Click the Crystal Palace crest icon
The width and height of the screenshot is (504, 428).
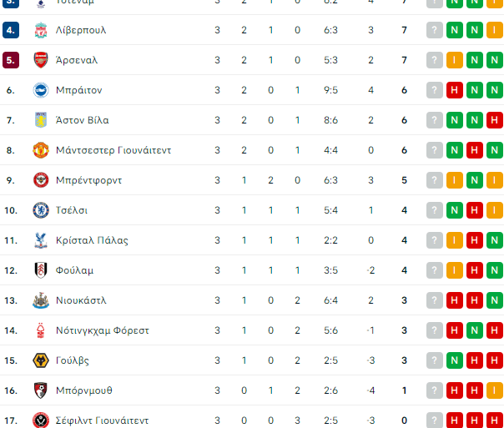[41, 240]
